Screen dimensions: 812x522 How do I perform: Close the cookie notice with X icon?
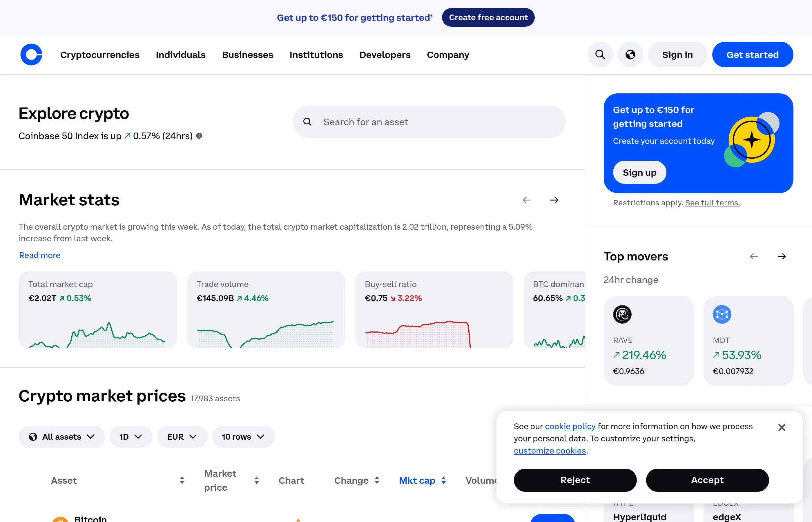[782, 427]
